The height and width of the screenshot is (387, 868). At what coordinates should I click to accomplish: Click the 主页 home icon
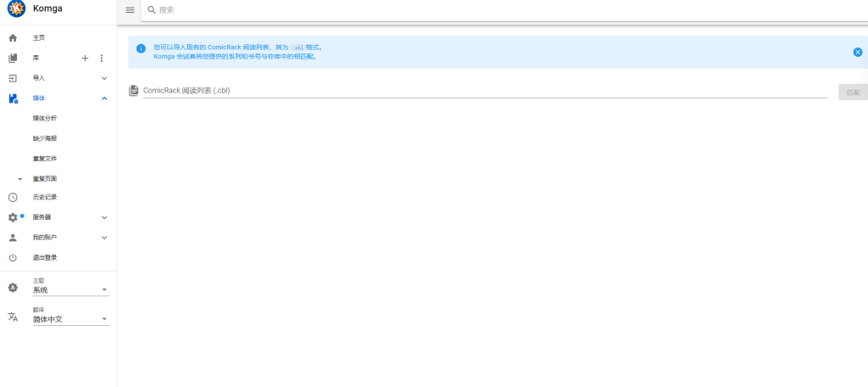click(13, 38)
